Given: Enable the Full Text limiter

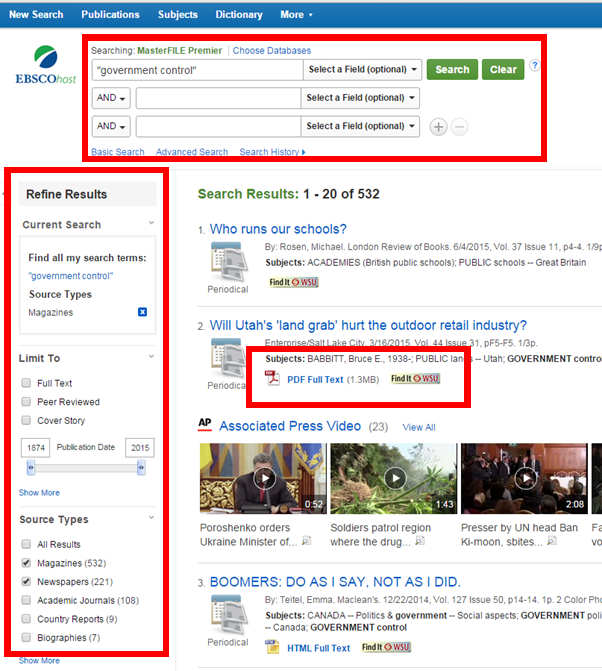Looking at the screenshot, I should (x=26, y=383).
